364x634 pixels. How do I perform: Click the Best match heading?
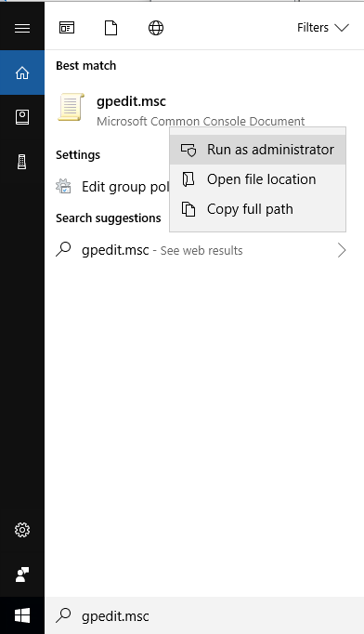pos(86,65)
